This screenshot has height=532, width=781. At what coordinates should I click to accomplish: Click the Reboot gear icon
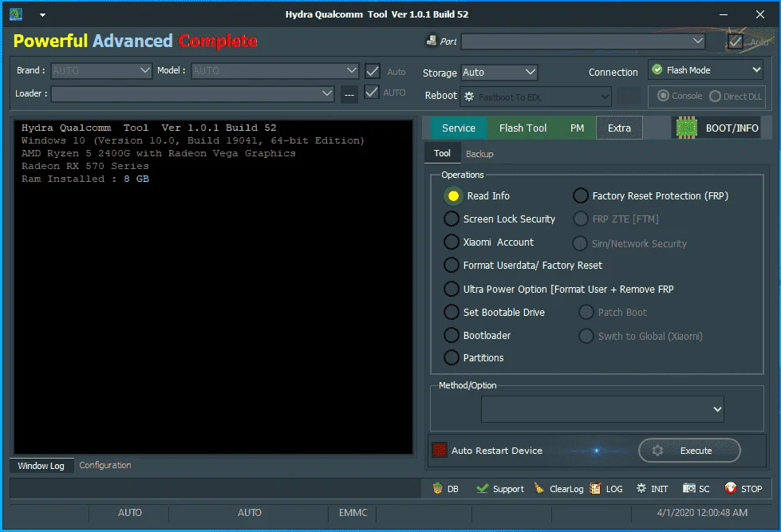pos(469,97)
